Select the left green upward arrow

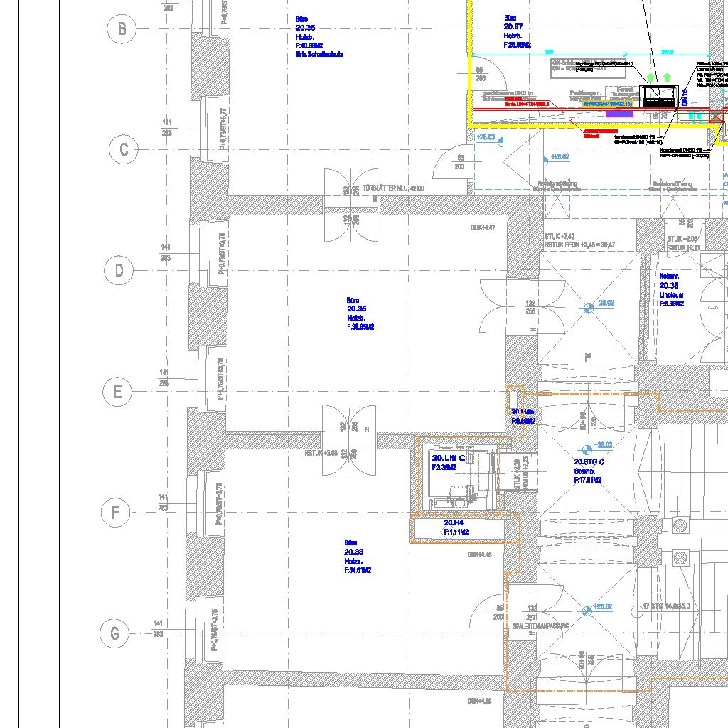click(x=650, y=77)
